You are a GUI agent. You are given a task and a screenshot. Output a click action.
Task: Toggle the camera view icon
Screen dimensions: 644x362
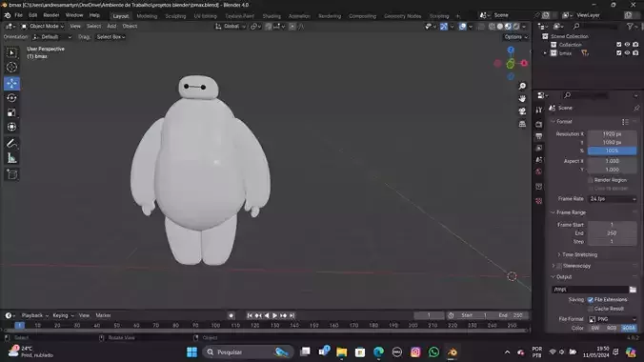[522, 111]
